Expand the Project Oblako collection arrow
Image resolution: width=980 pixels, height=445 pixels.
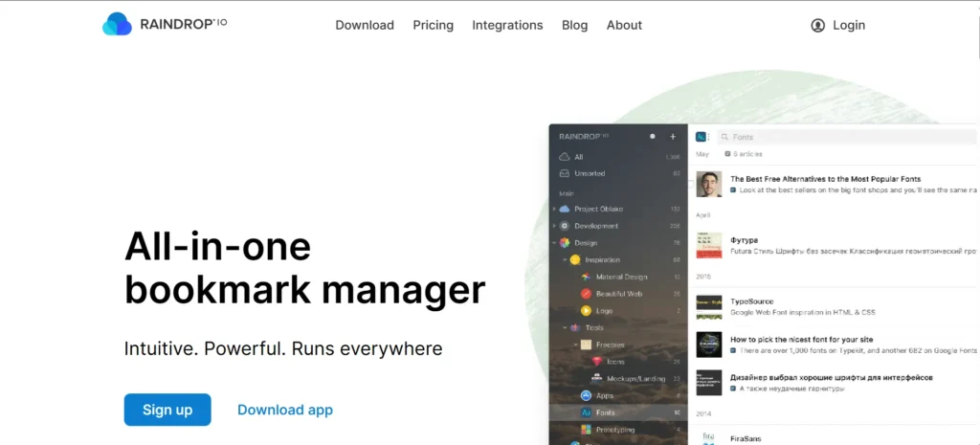(554, 209)
